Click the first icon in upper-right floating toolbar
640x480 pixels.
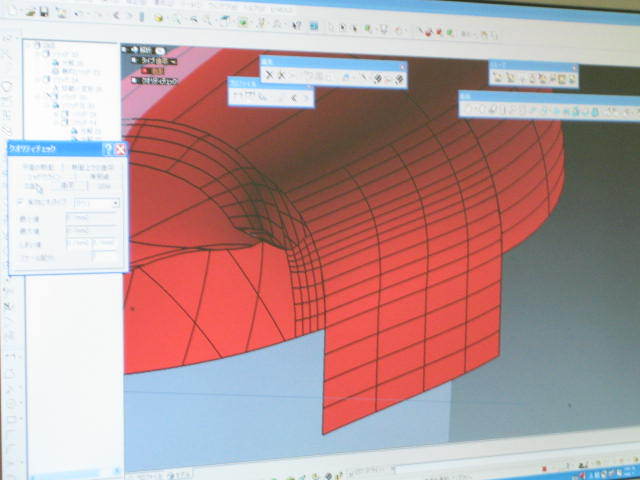click(x=497, y=77)
